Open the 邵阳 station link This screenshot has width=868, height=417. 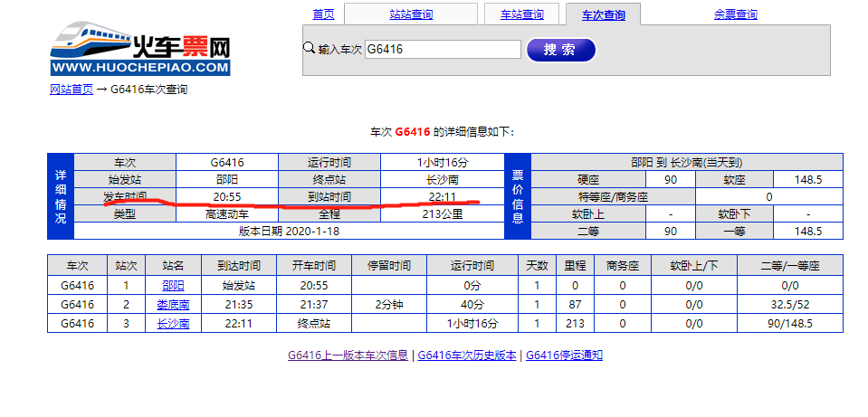(x=173, y=286)
